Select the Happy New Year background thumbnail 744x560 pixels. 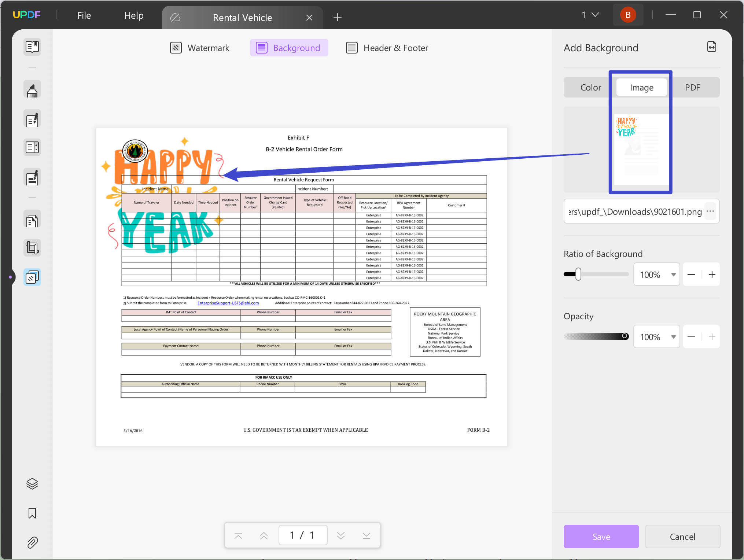641,150
